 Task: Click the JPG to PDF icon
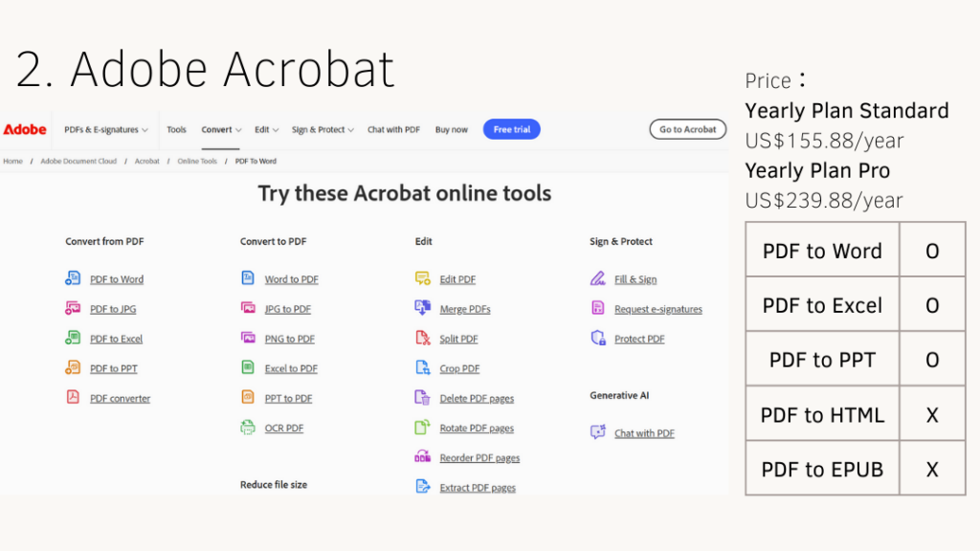pos(248,308)
